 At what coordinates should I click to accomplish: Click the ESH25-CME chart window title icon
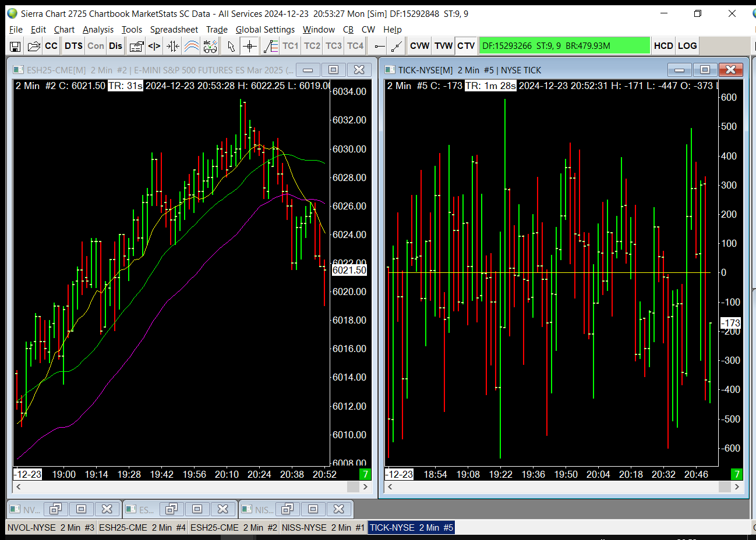(18, 70)
